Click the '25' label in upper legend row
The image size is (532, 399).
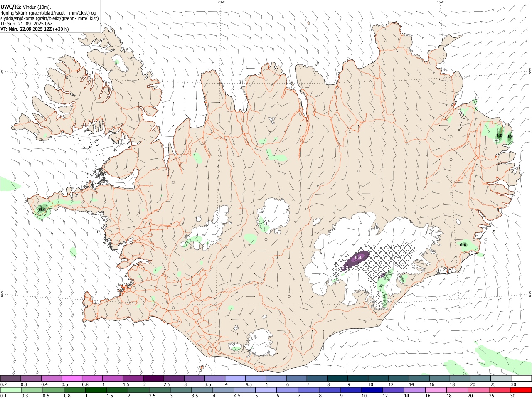coord(493,384)
